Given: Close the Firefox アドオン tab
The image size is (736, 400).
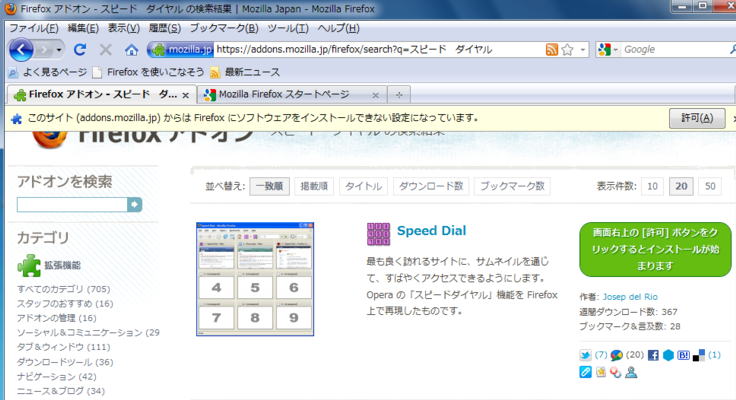Looking at the screenshot, I should coord(185,95).
